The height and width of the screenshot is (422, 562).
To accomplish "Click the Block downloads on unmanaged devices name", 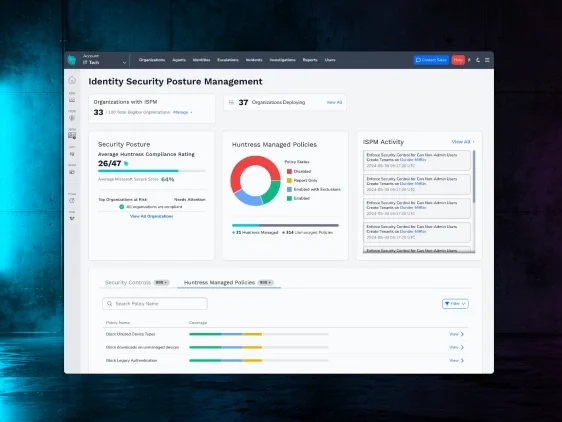I will point(142,347).
